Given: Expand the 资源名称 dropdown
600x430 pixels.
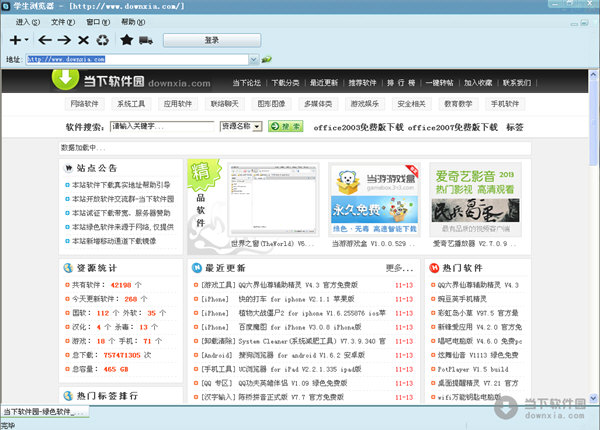Looking at the screenshot, I should [x=241, y=126].
